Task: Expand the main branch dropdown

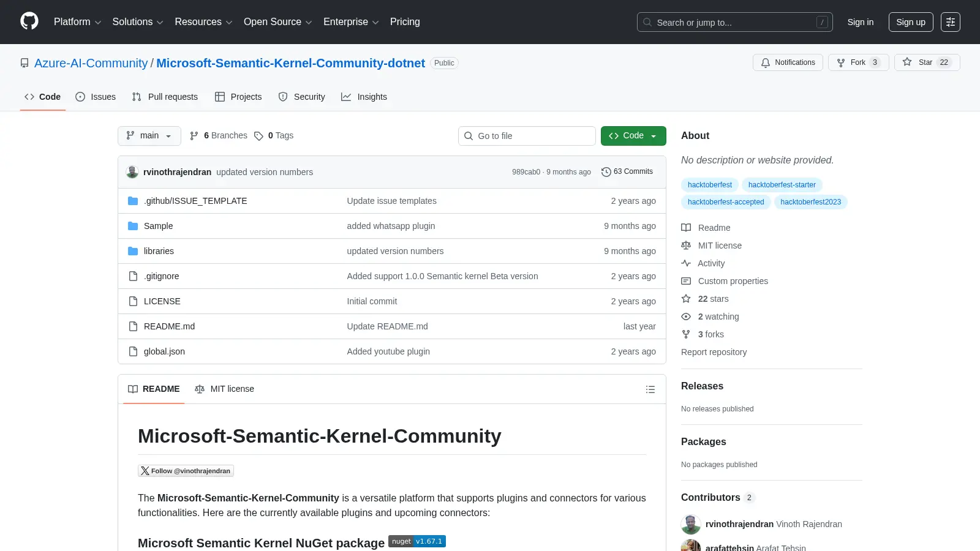Action: point(149,136)
